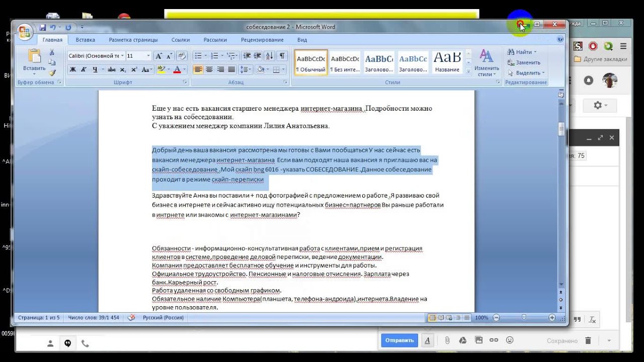Apply the Без интервала style
This screenshot has width=644, height=362.
pos(345,62)
